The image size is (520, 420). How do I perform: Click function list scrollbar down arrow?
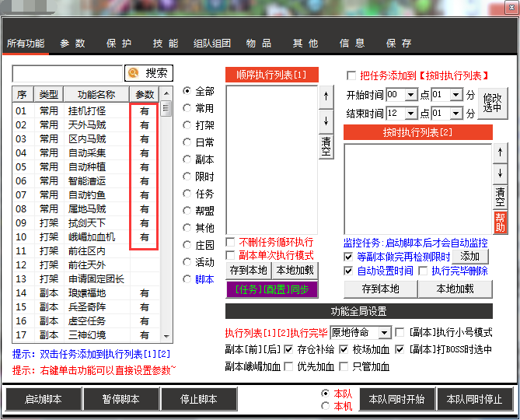(x=166, y=337)
